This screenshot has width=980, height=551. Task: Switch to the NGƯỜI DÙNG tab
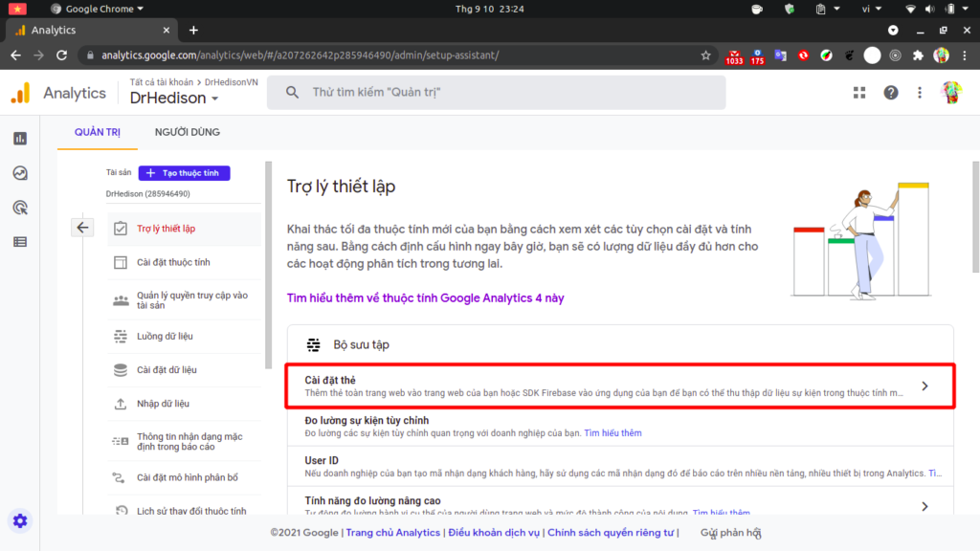tap(188, 132)
